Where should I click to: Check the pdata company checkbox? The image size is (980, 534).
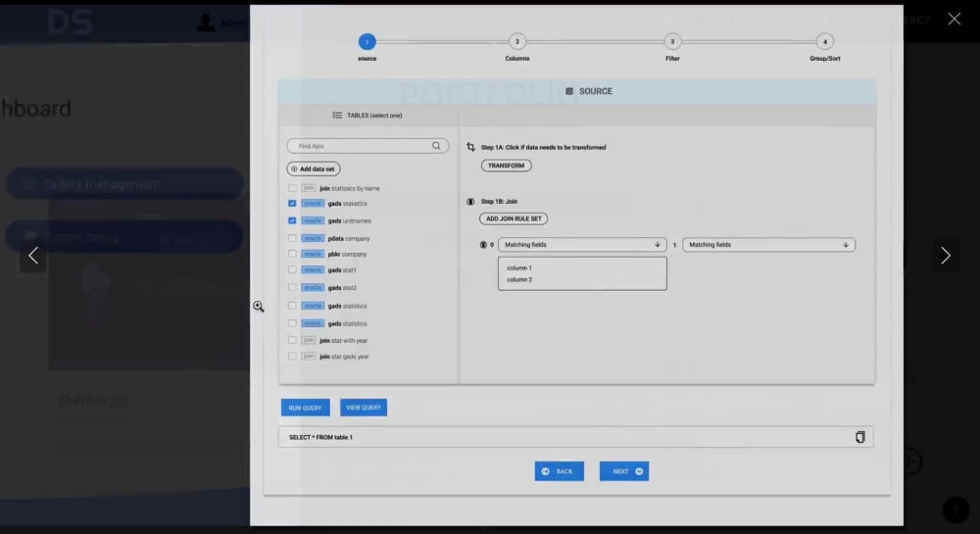pos(292,238)
